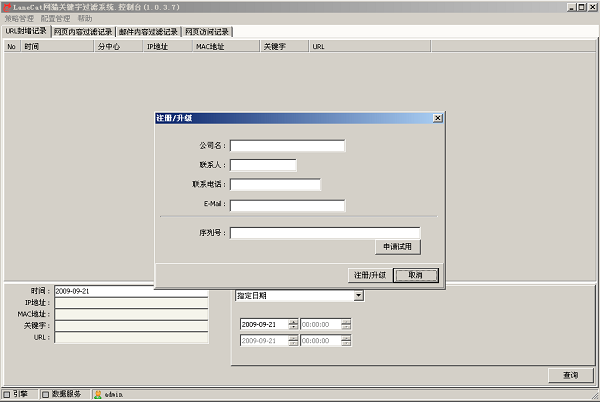Click the second date field stepper
Viewport: 600px width, 402px height.
coord(293,341)
